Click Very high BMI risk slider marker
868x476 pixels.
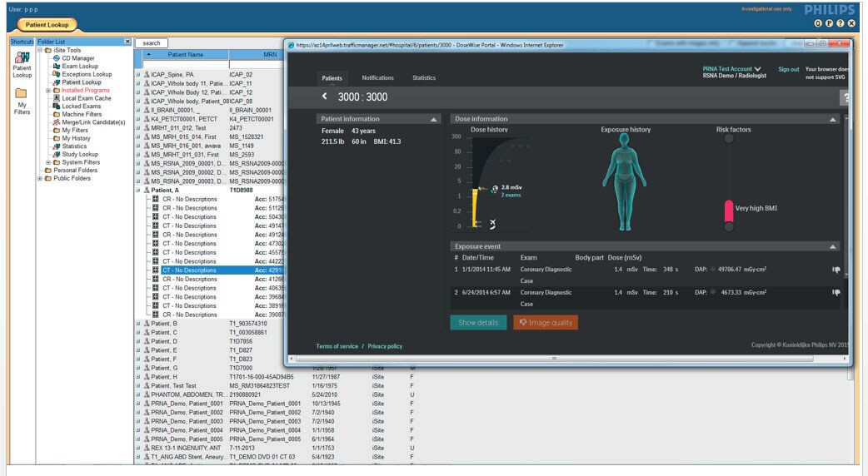pos(729,211)
